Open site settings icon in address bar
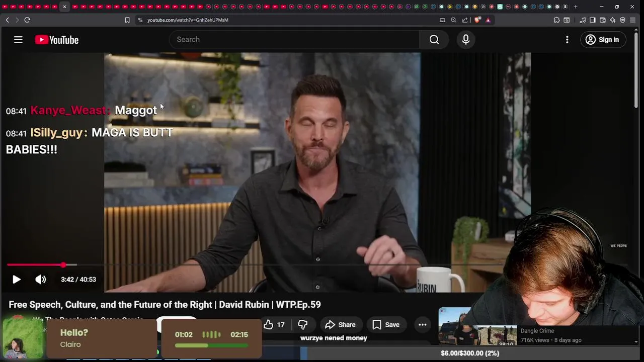The image size is (644, 362). pos(140,20)
